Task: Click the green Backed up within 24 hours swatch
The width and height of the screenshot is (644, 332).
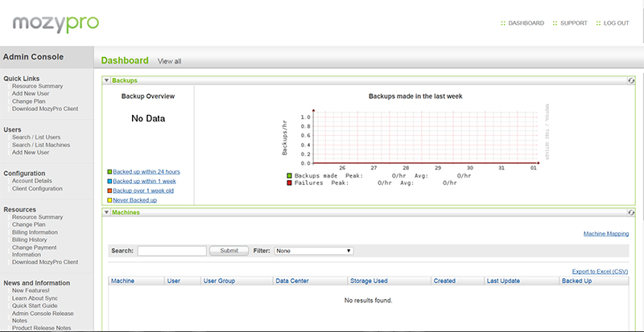Action: click(x=109, y=172)
